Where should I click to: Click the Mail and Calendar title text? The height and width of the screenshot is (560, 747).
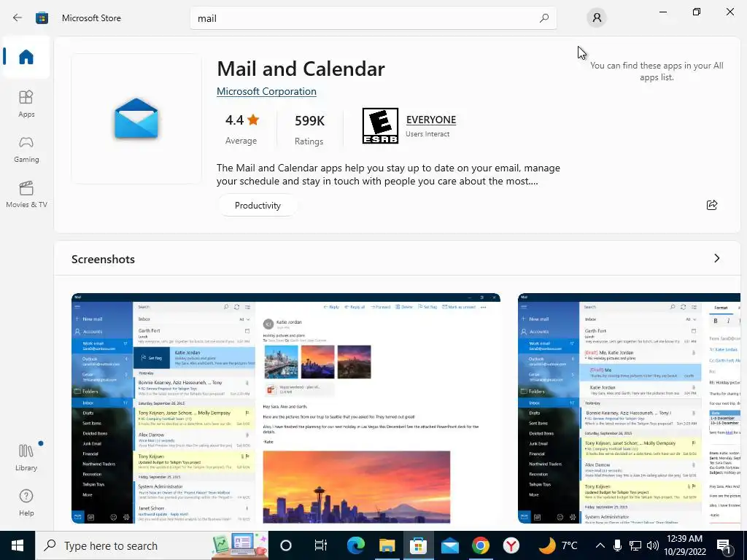301,69
